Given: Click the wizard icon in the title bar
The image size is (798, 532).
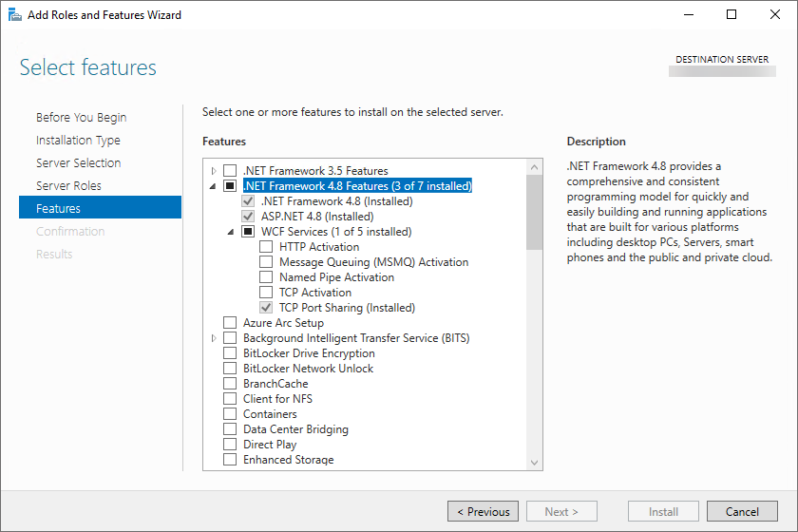Looking at the screenshot, I should (15, 15).
